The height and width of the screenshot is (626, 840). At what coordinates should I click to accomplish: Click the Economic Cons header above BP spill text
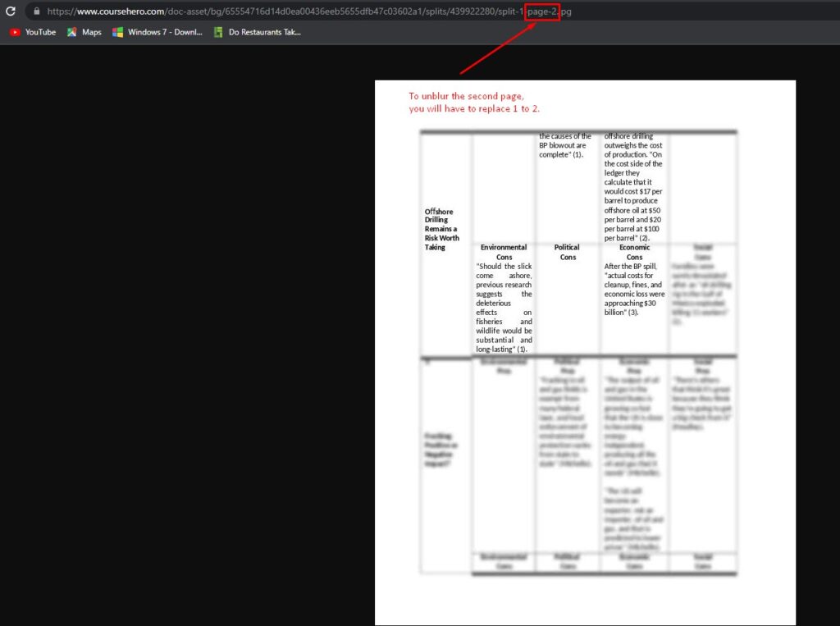coord(634,252)
